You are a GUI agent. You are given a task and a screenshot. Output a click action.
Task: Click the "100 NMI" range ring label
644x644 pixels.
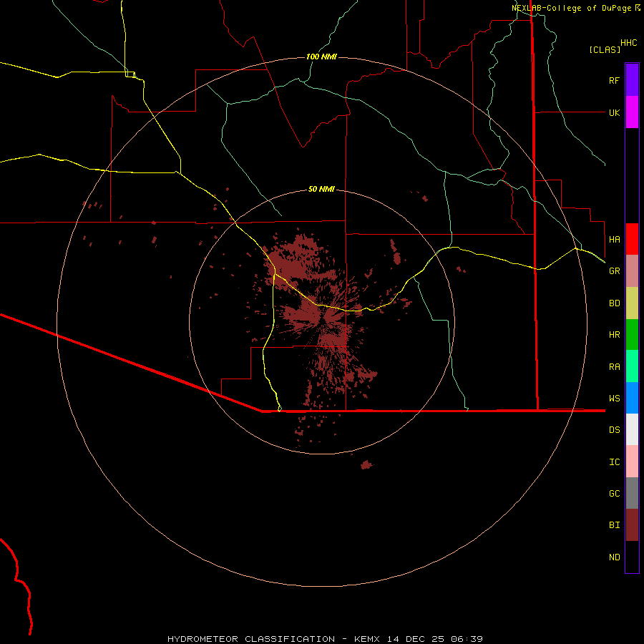tap(321, 57)
